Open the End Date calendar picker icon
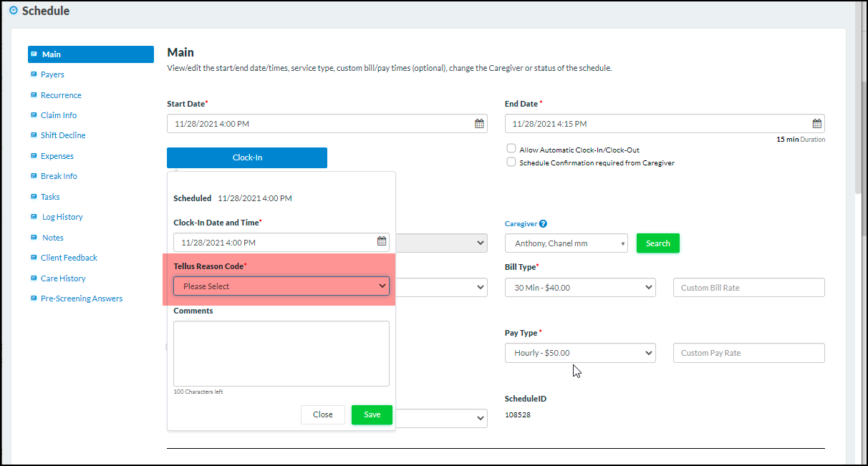 click(816, 124)
